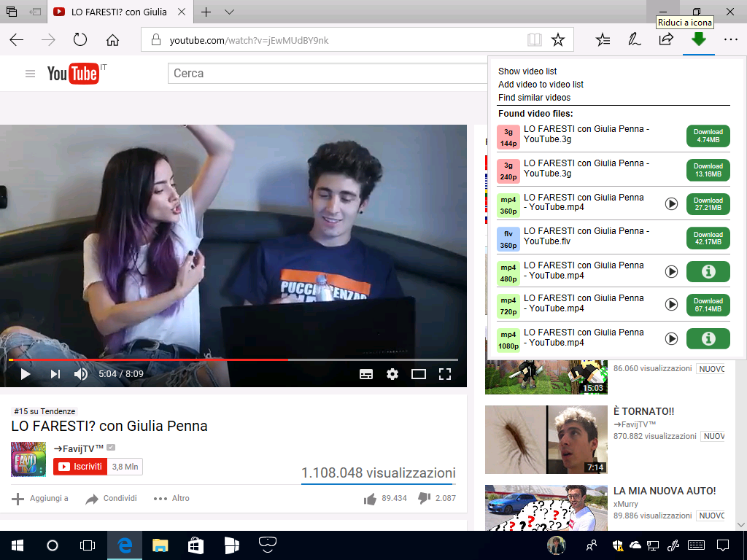Open Cortana search circle in taskbar
Image resolution: width=747 pixels, height=560 pixels.
[x=53, y=545]
